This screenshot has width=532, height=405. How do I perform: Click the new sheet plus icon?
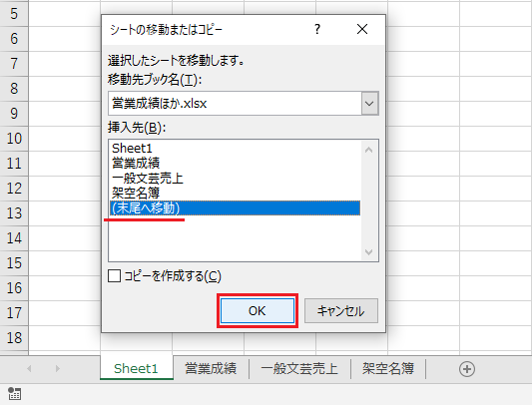(x=467, y=369)
